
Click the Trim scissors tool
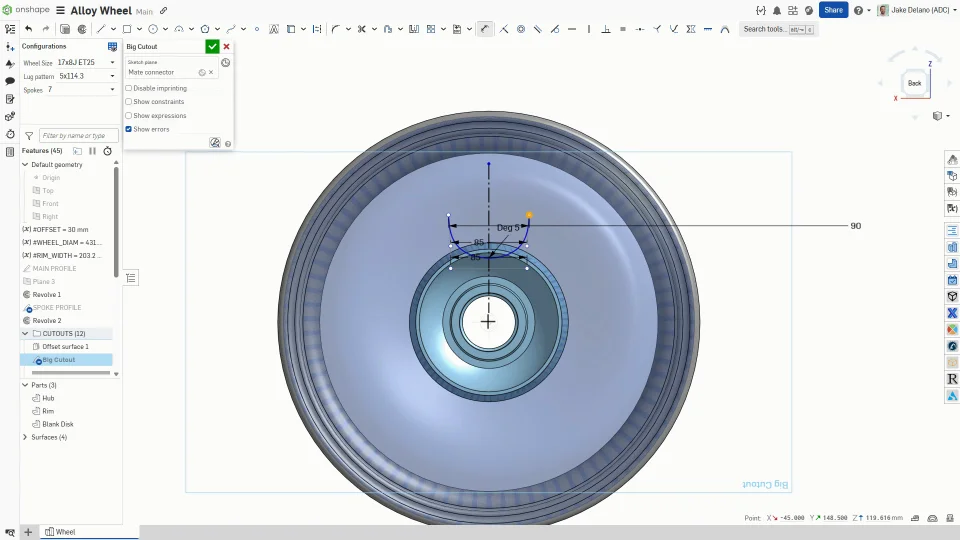(x=361, y=29)
